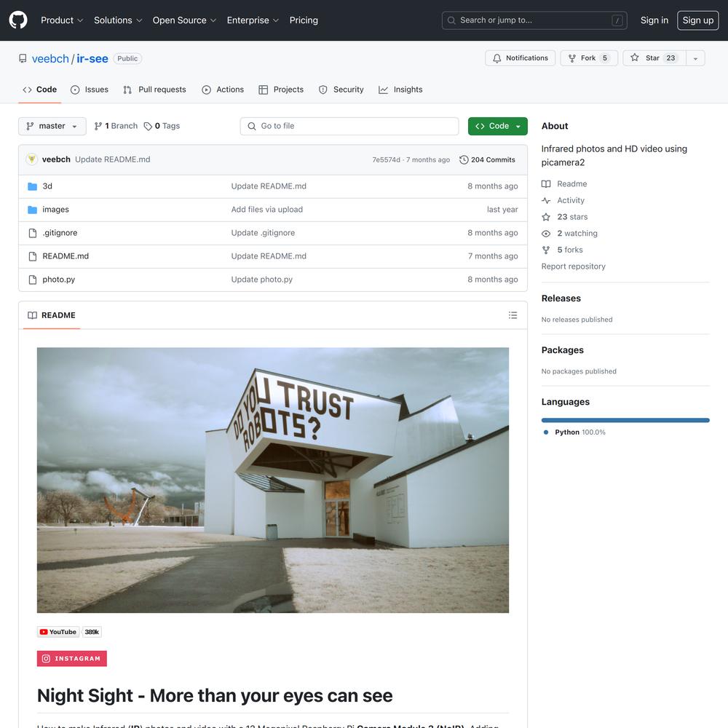This screenshot has width=728, height=728.
Task: Click the Notifications bell button
Action: click(x=520, y=58)
